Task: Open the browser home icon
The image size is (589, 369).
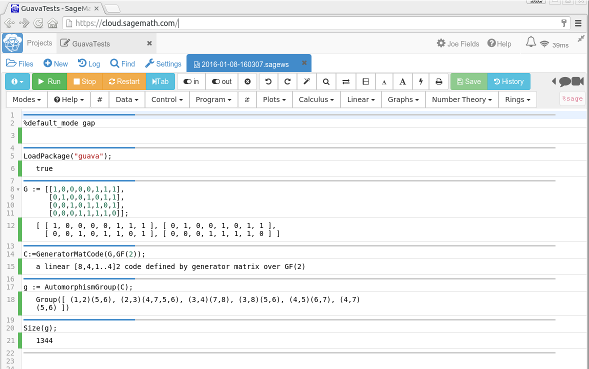Action: [x=53, y=23]
